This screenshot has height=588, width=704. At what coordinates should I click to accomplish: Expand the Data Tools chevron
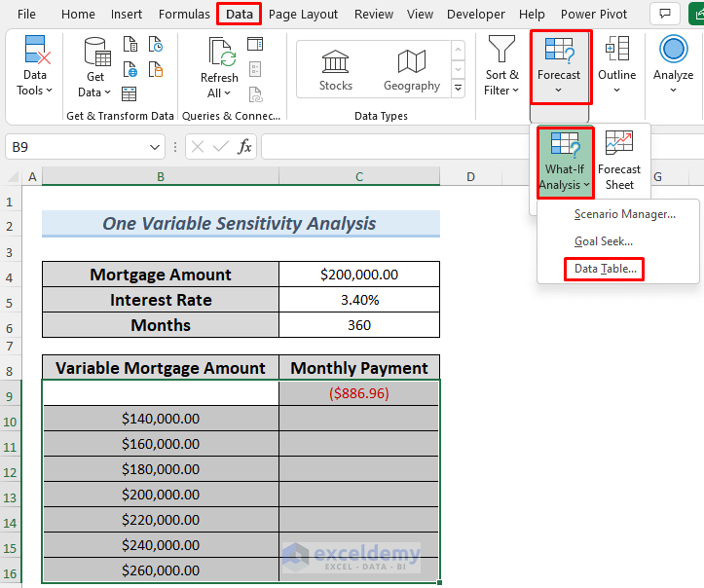(49, 91)
